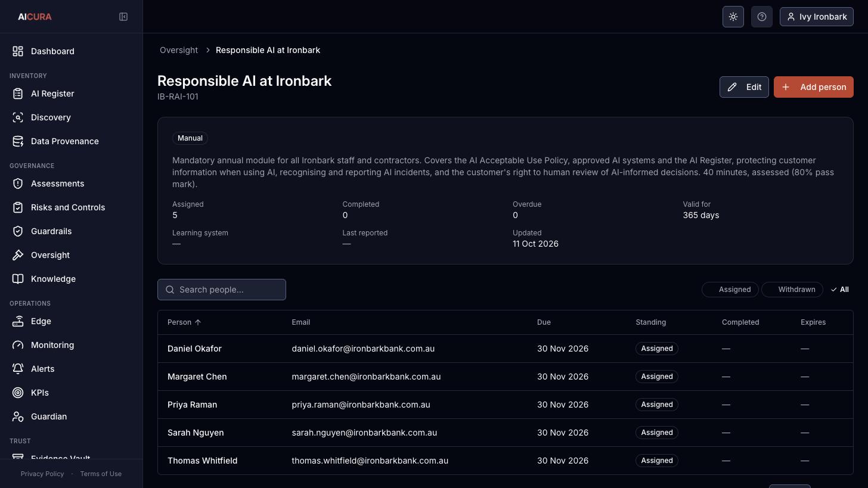Screen dimensions: 868x488
Task: Select Margaret Chen row name
Action: (x=197, y=377)
